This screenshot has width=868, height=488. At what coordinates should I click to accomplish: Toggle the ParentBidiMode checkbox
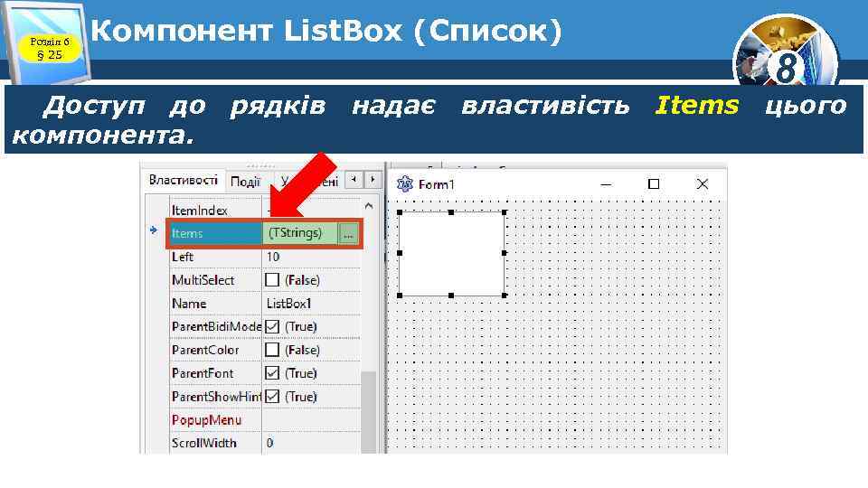(272, 326)
